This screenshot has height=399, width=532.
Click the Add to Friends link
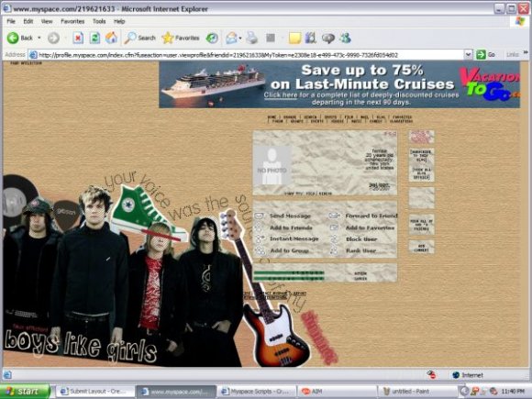click(x=291, y=227)
